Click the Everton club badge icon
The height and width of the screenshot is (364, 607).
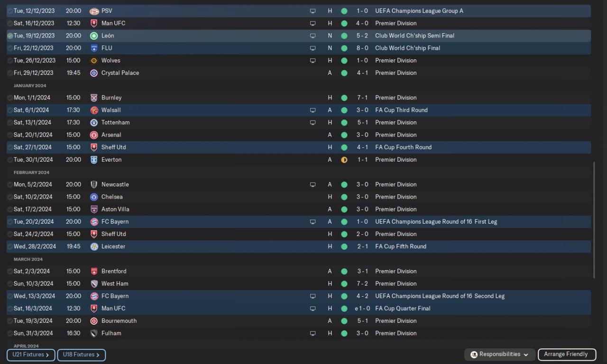tap(94, 160)
